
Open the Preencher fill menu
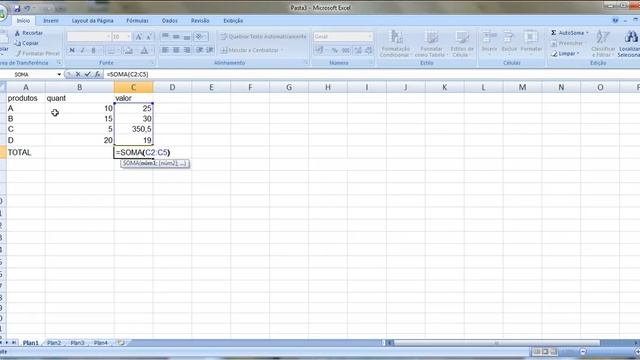(567, 43)
